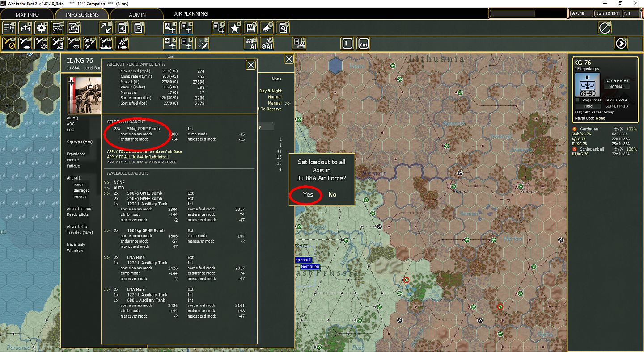Click the F12 end-turn arrow icon
644x352 pixels.
click(621, 43)
